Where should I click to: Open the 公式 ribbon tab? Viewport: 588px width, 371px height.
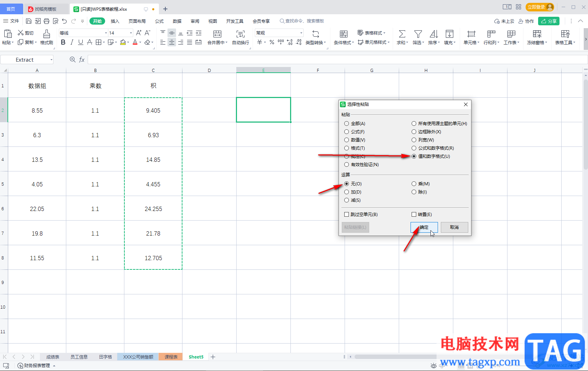coord(159,21)
